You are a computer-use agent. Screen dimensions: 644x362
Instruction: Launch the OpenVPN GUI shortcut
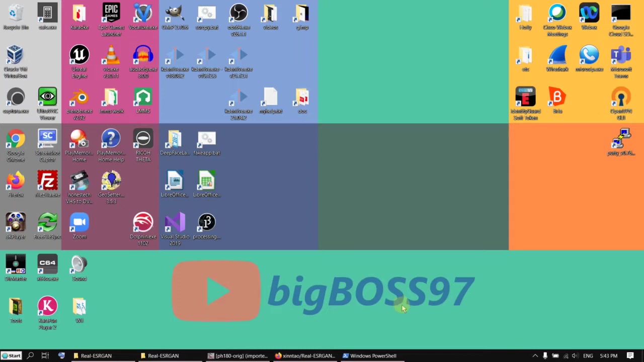click(621, 104)
